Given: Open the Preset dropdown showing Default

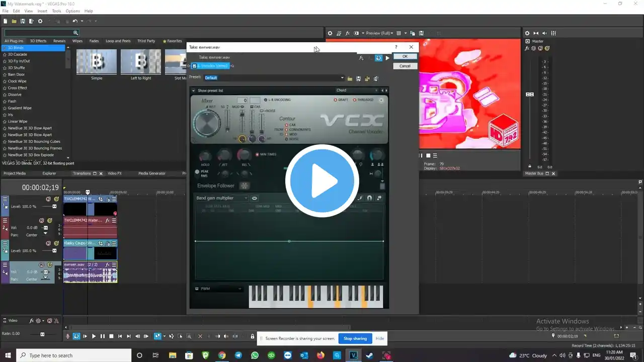Looking at the screenshot, I should (342, 78).
